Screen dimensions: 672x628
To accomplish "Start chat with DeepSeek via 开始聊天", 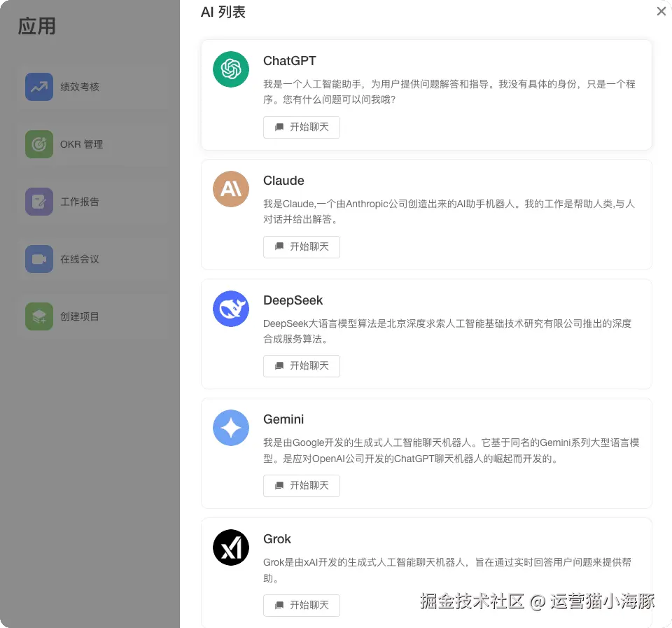I will coord(302,366).
